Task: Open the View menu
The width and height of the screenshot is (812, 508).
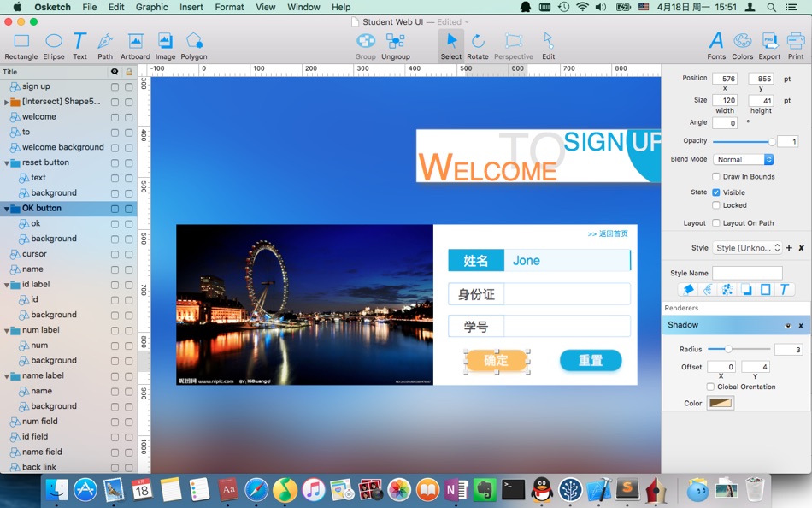Action: tap(266, 7)
